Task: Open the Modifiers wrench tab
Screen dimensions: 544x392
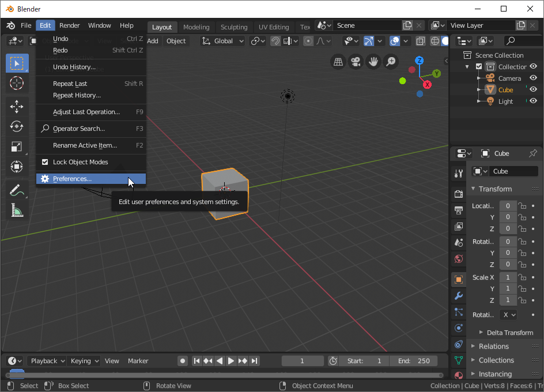Action: [459, 296]
